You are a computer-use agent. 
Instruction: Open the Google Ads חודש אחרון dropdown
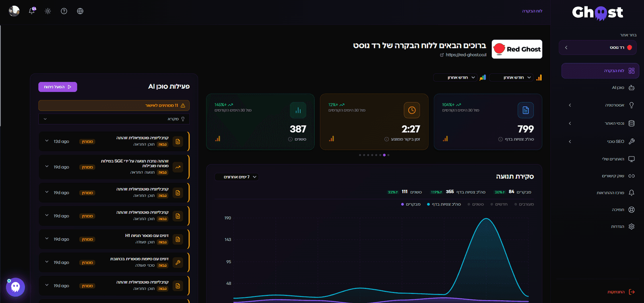[456, 77]
